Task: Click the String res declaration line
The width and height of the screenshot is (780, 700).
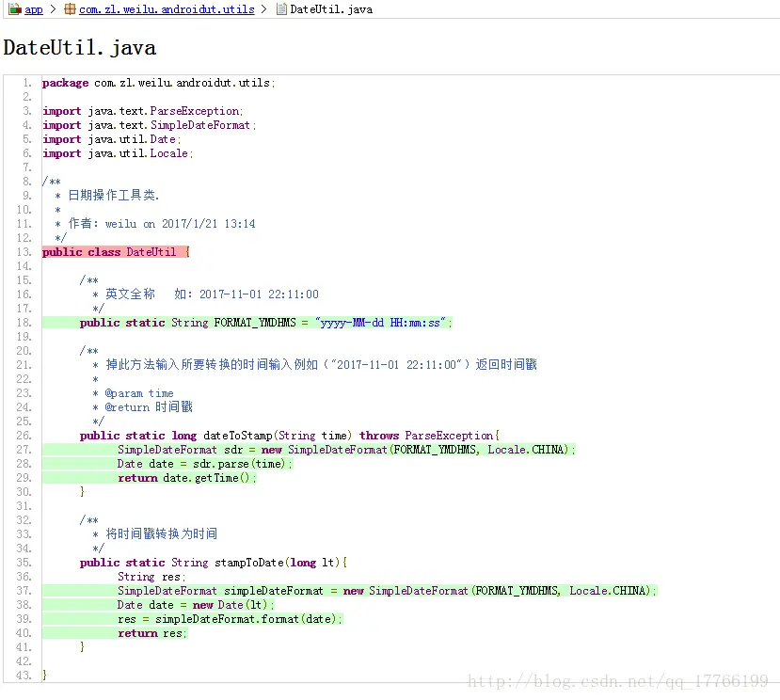Action: (x=151, y=577)
